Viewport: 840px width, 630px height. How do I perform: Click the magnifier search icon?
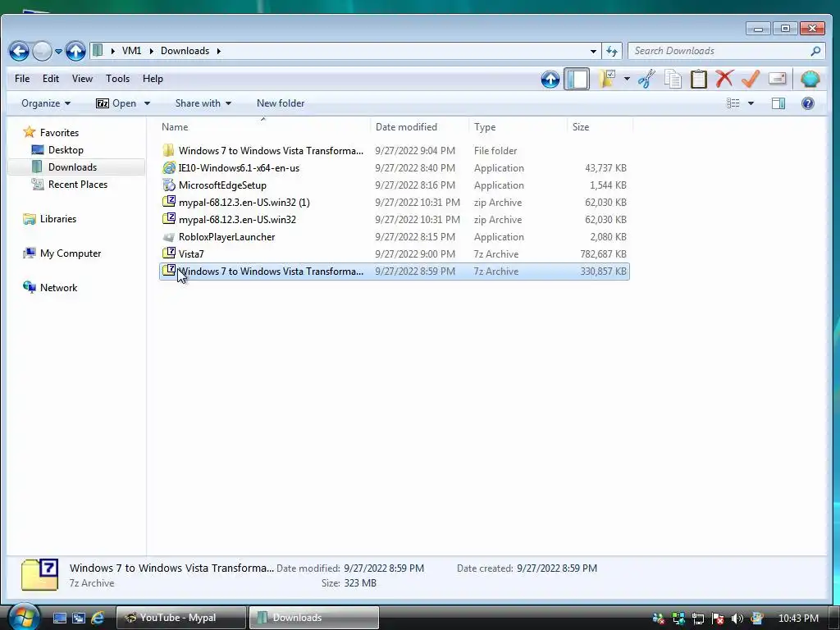815,51
